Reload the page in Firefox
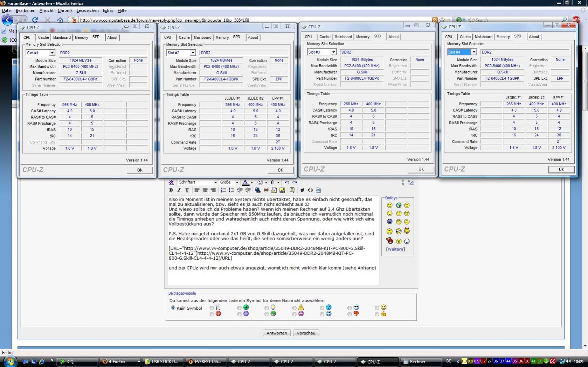 [x=35, y=20]
